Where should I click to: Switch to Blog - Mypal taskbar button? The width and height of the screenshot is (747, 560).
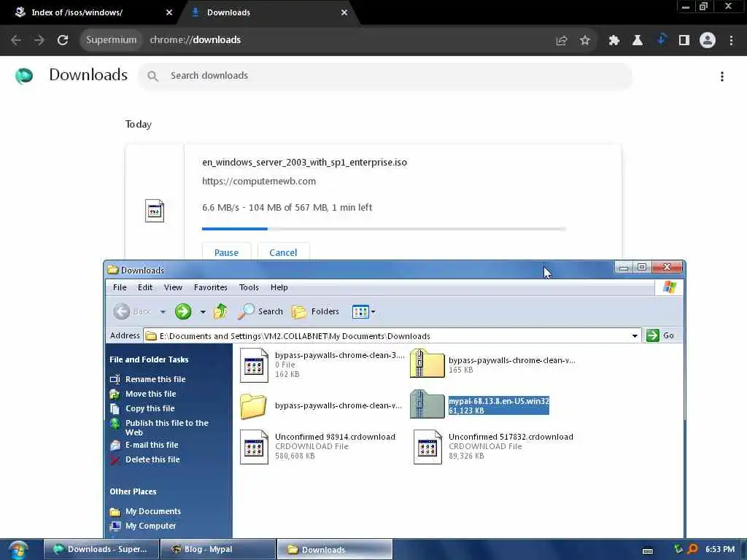(x=218, y=550)
